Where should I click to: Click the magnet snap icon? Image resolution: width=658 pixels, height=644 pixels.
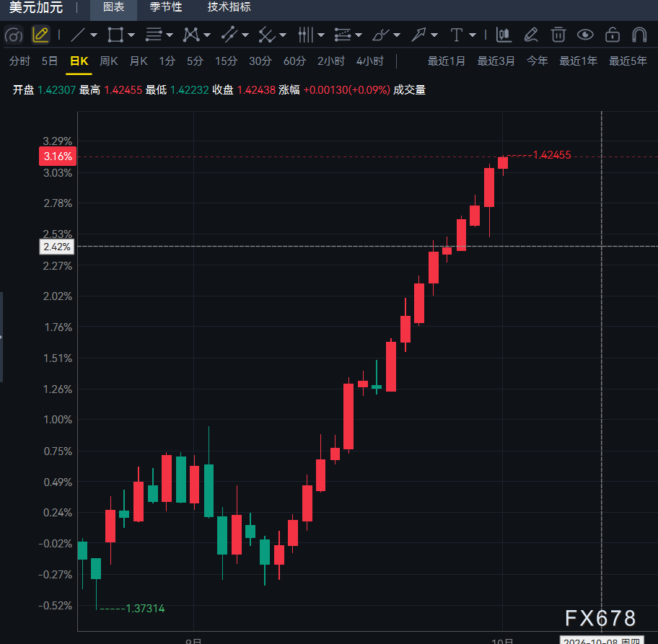[x=639, y=35]
